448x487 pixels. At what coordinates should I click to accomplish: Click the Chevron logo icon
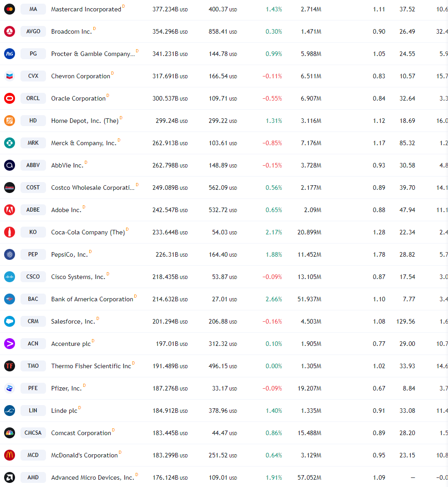(x=10, y=76)
